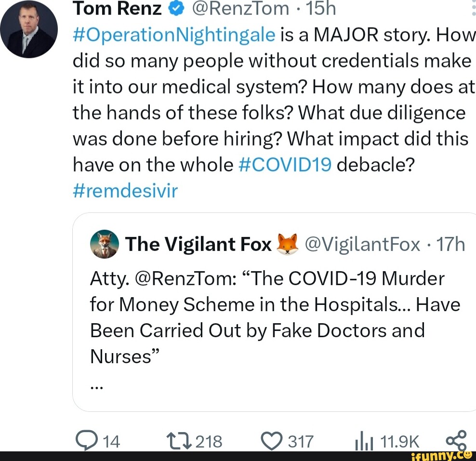Open The Vigilant Fox avatar
This screenshot has width=476, height=461.
point(103,245)
